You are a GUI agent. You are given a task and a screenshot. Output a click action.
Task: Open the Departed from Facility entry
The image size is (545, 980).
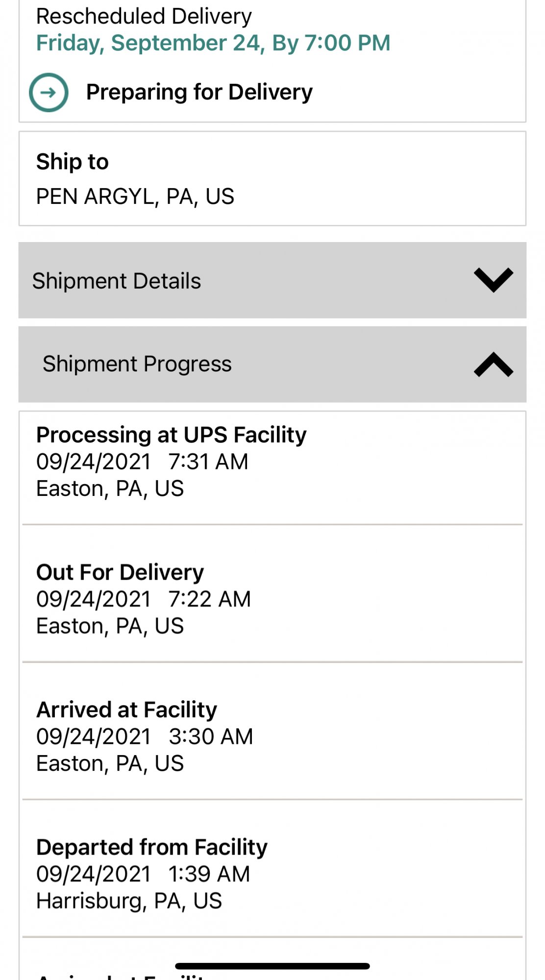[152, 847]
